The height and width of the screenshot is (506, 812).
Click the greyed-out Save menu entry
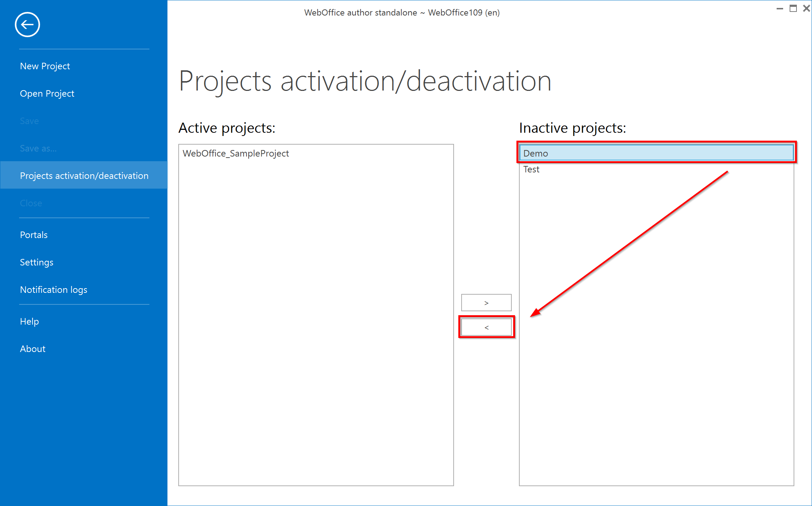(29, 121)
